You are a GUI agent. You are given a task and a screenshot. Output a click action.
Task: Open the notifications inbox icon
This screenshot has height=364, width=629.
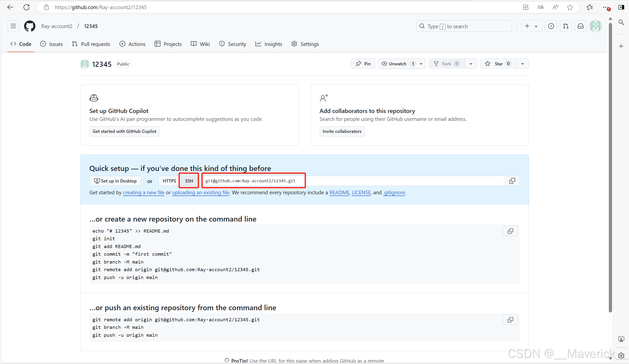(x=581, y=26)
